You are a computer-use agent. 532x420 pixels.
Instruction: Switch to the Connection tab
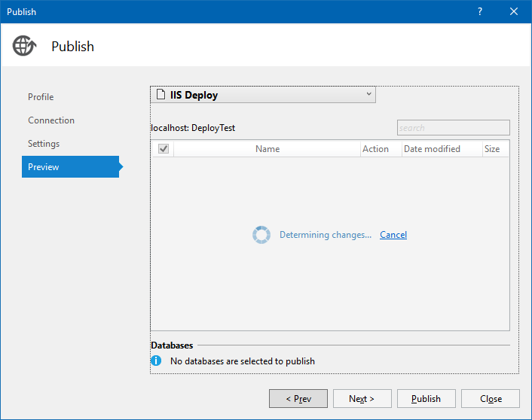[x=51, y=120]
